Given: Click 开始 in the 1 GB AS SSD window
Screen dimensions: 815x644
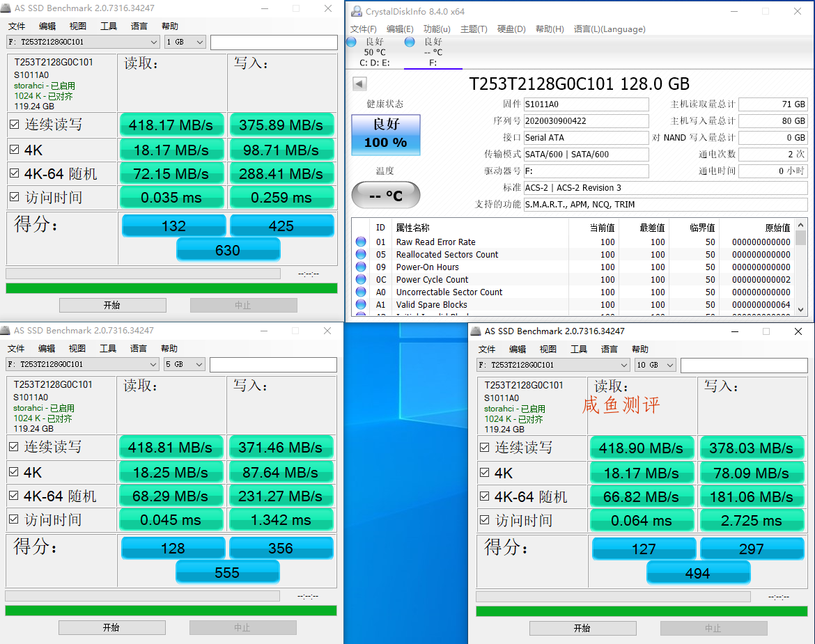Looking at the screenshot, I should click(x=113, y=306).
